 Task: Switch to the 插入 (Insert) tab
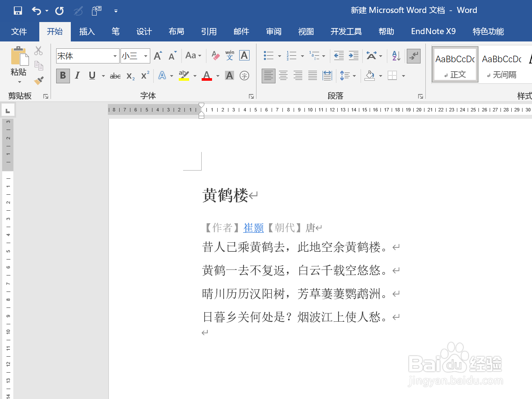click(x=87, y=32)
